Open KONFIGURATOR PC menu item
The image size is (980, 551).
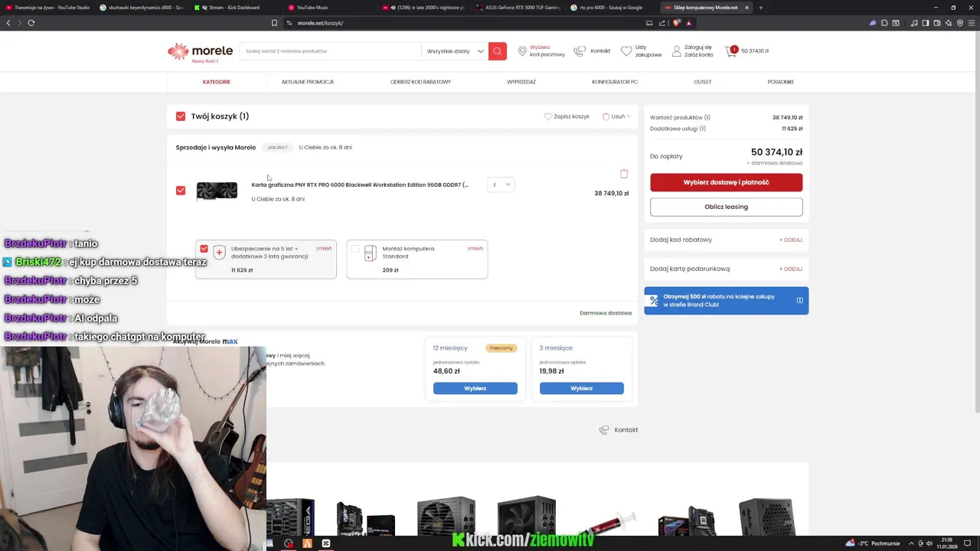click(x=615, y=82)
